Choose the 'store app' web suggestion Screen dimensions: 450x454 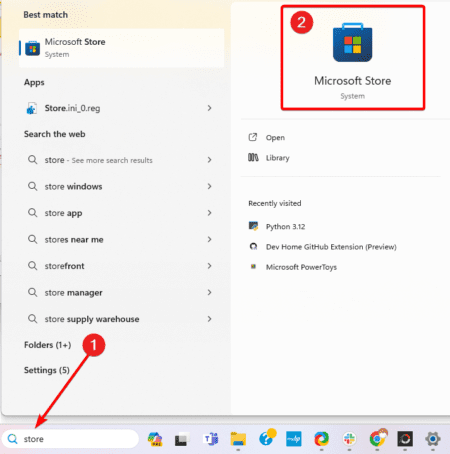120,213
